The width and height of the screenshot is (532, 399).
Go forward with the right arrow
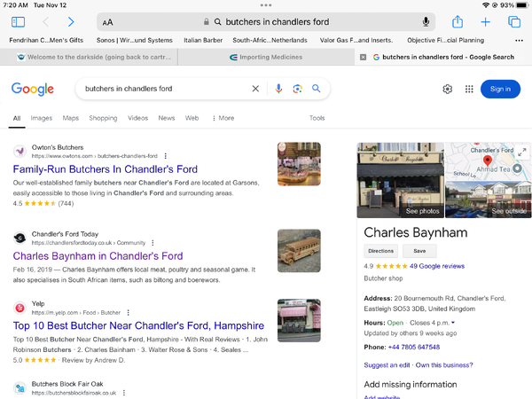coord(71,22)
